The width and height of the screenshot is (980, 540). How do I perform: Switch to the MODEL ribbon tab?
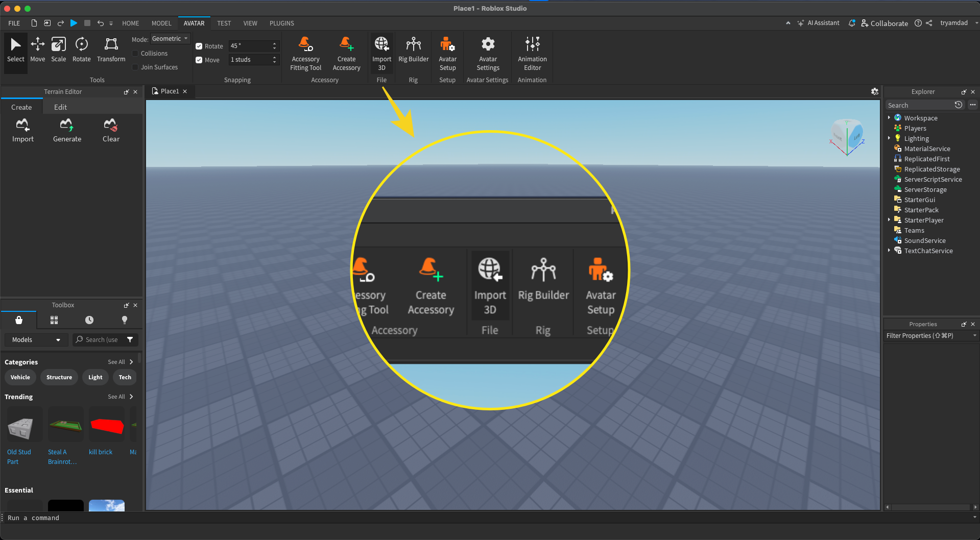tap(161, 23)
